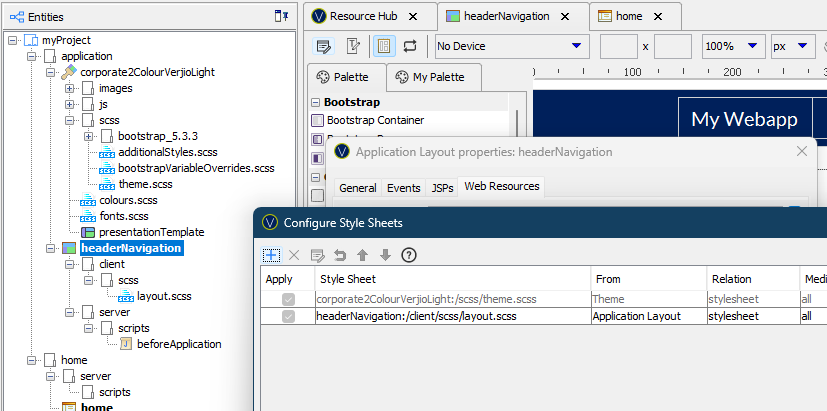Expand the bootstrap_5.3.3 folder node
The image size is (827, 411).
coord(89,136)
